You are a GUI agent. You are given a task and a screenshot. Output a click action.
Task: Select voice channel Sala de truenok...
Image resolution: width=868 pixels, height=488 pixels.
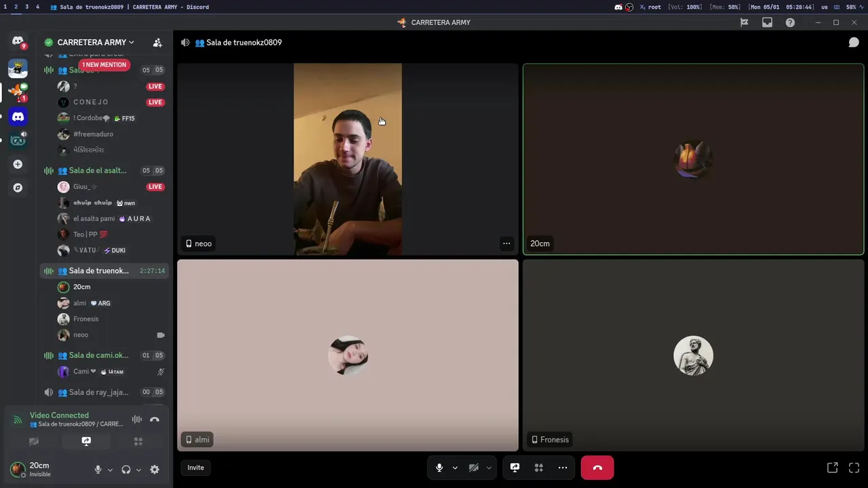(104, 271)
